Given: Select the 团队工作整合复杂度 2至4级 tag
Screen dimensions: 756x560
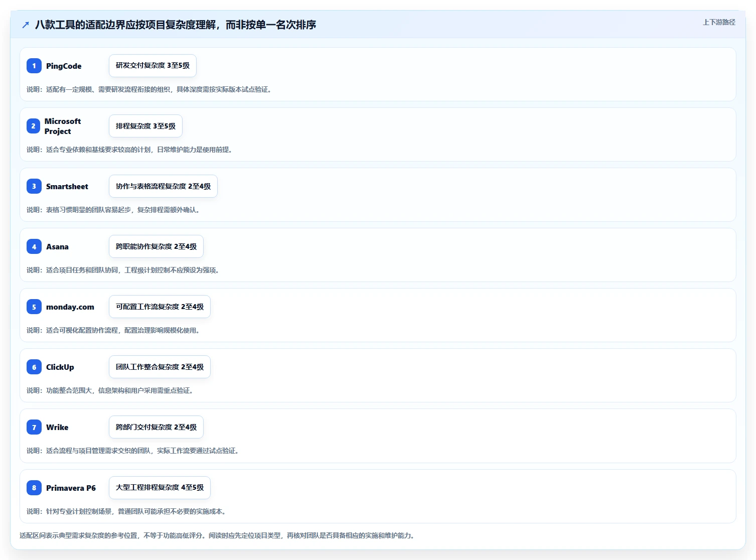Looking at the screenshot, I should point(160,367).
